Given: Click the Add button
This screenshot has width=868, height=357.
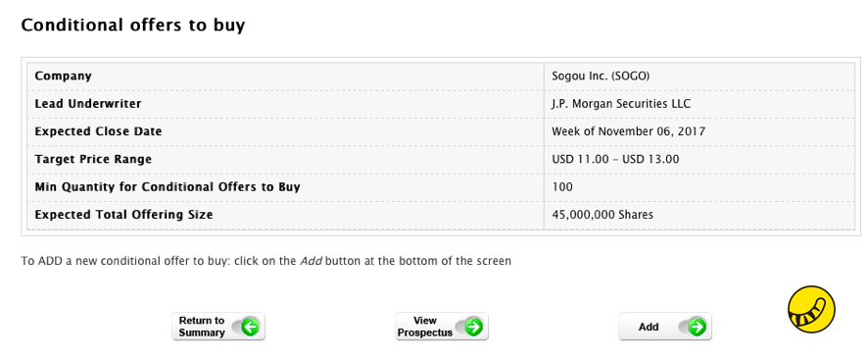Looking at the screenshot, I should [665, 327].
